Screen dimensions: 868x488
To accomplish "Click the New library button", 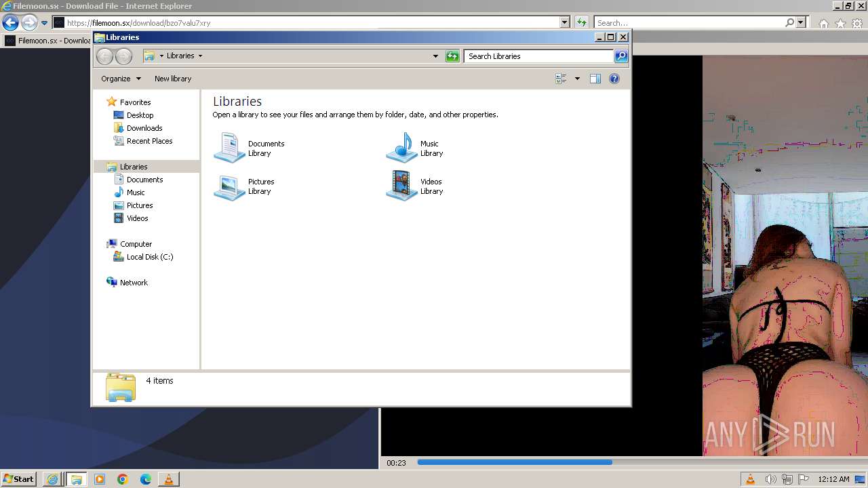I will tap(173, 79).
